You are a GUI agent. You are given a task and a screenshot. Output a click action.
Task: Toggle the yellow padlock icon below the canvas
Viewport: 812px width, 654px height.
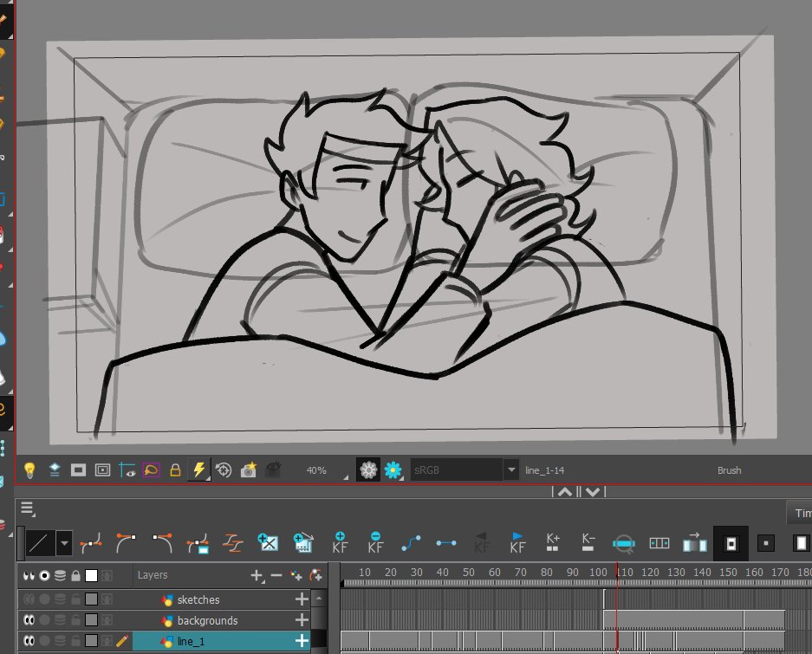click(175, 470)
